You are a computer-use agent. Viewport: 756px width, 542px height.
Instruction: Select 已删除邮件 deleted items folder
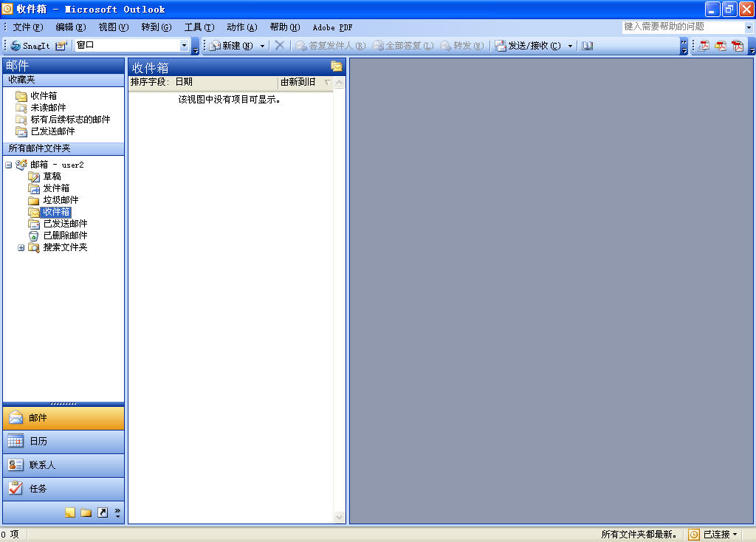(x=65, y=236)
